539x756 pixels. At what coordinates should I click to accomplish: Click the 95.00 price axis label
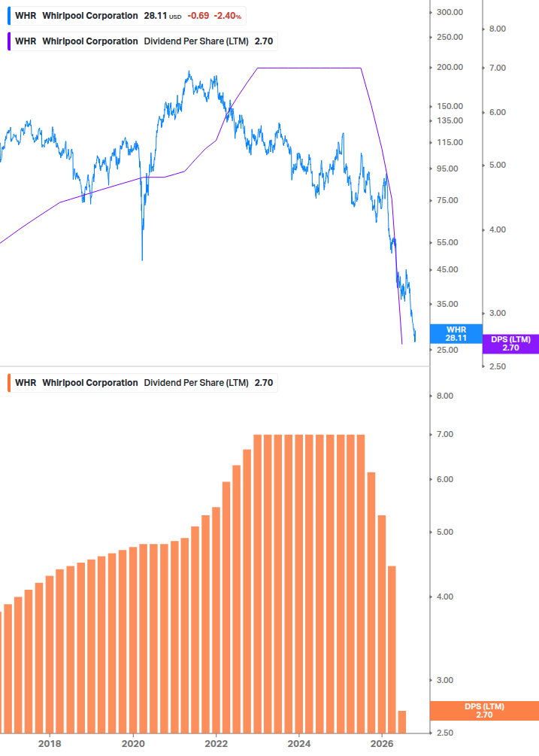447,169
